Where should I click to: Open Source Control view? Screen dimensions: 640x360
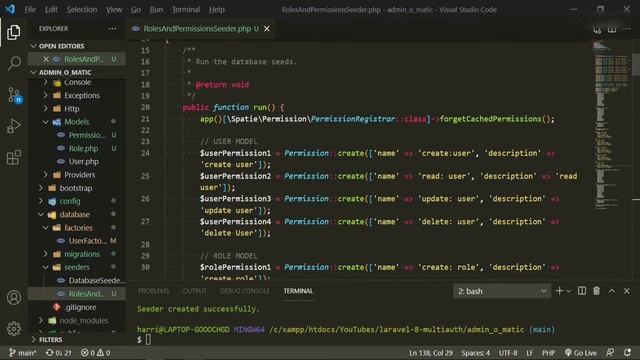click(13, 95)
